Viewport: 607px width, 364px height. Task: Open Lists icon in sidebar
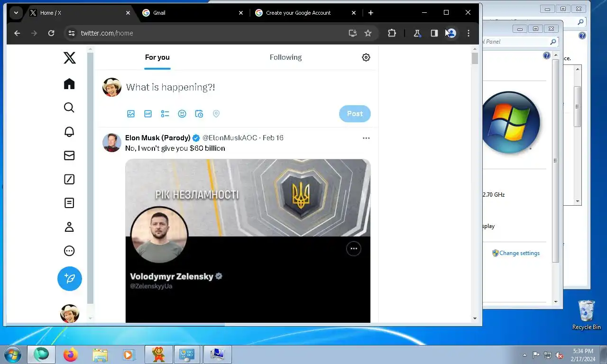[x=69, y=203]
